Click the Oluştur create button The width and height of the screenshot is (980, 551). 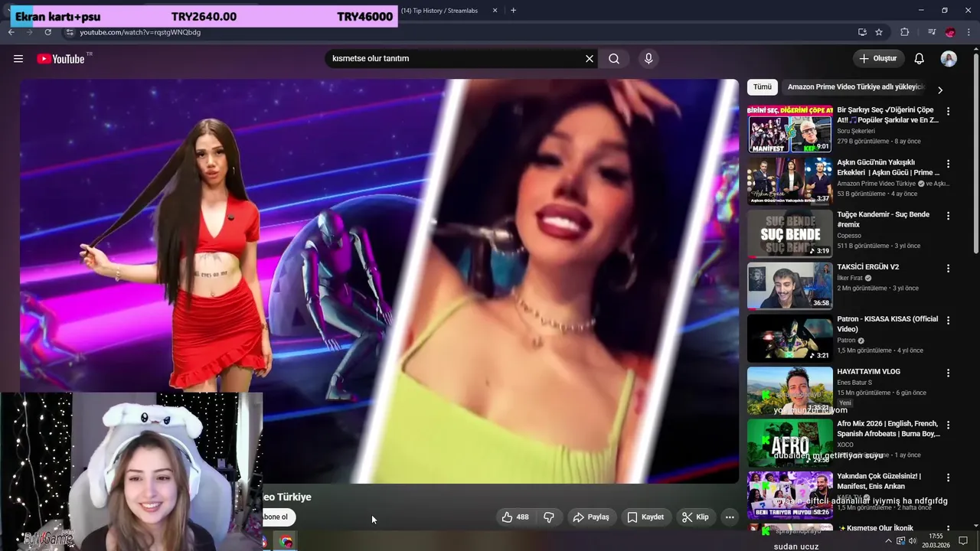tap(878, 59)
